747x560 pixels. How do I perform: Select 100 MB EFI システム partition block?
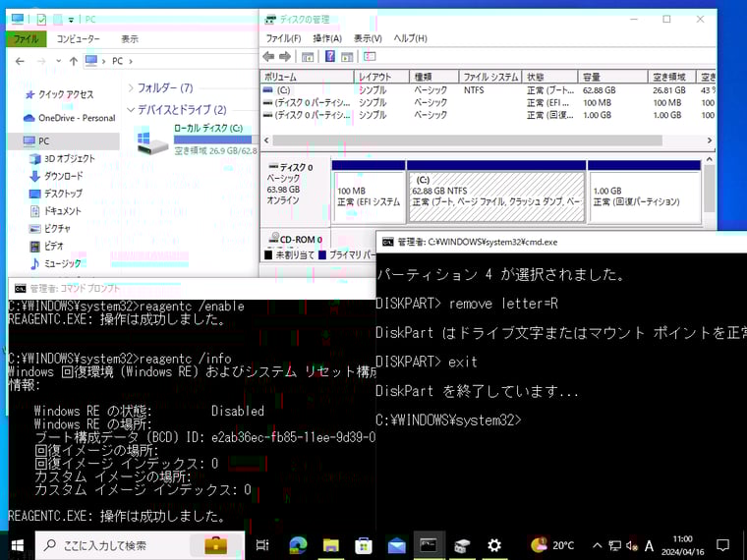coord(369,192)
